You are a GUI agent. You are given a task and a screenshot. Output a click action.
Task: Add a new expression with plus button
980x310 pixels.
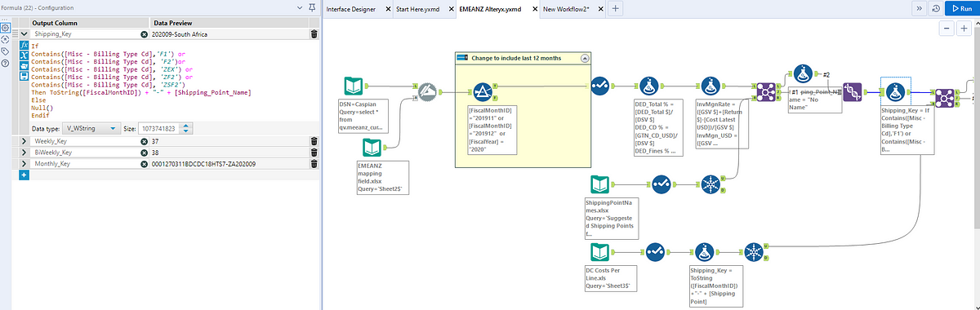click(24, 175)
